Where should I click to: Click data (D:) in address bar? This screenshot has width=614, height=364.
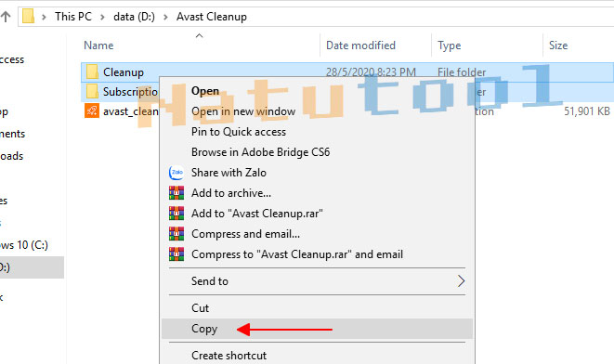134,17
